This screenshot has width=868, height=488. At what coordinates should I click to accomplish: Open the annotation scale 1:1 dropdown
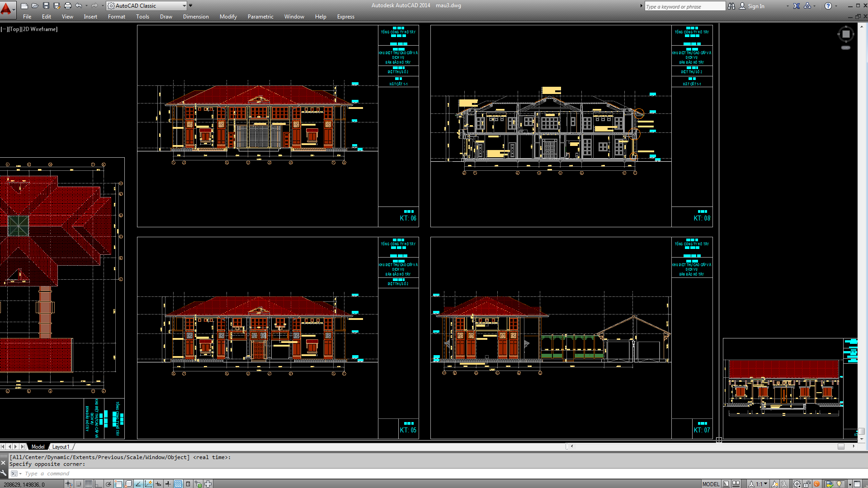point(765,483)
